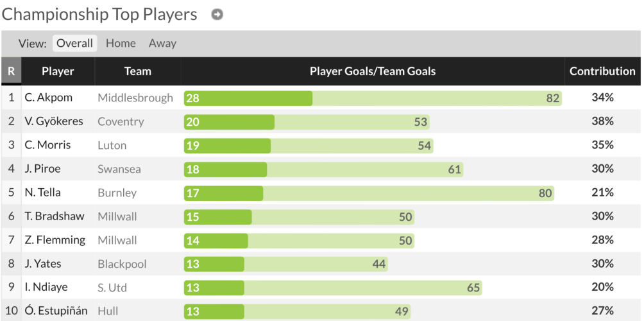Switch to the Home view tab
This screenshot has width=644, height=321.
click(121, 44)
